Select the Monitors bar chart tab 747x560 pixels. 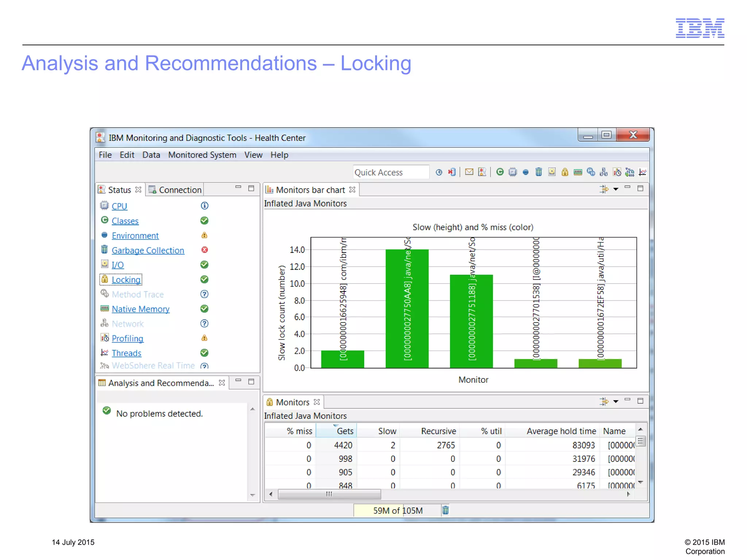(x=310, y=190)
